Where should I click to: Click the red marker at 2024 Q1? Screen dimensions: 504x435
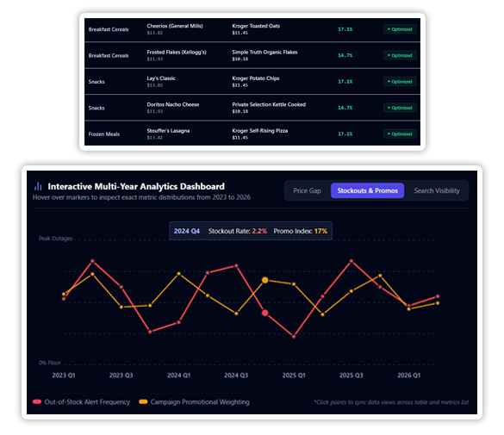[178, 322]
